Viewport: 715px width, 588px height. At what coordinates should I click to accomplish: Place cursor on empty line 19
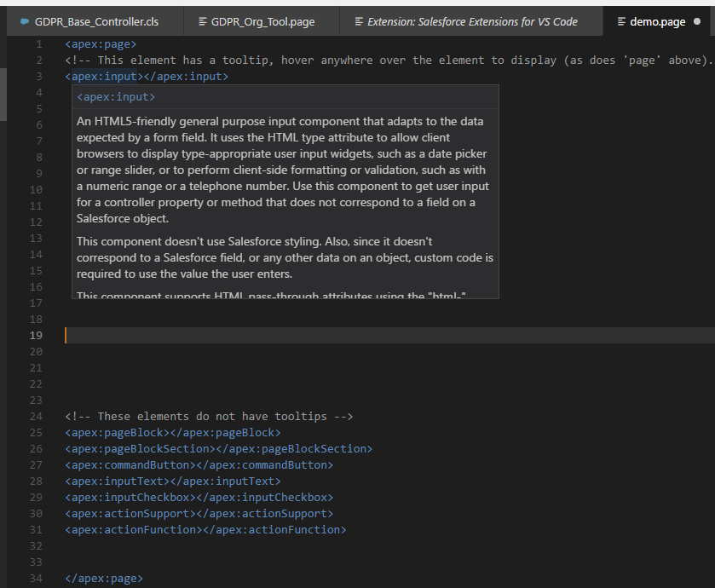click(389, 336)
